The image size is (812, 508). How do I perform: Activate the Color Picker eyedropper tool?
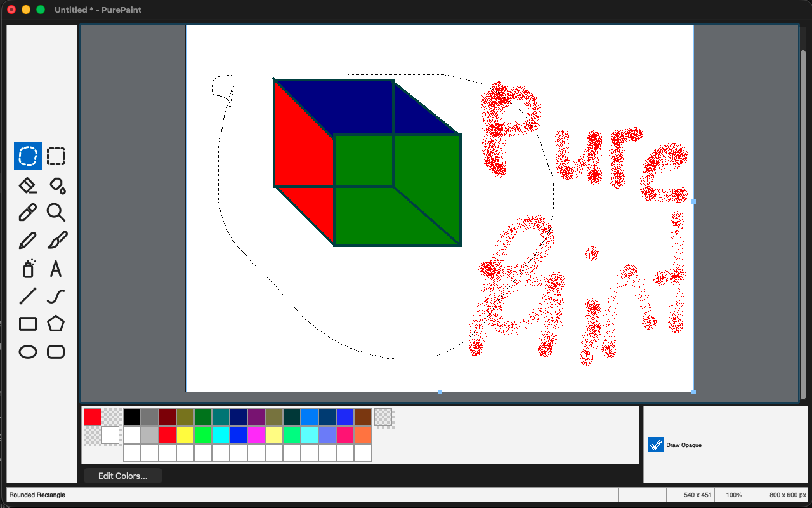coord(28,212)
